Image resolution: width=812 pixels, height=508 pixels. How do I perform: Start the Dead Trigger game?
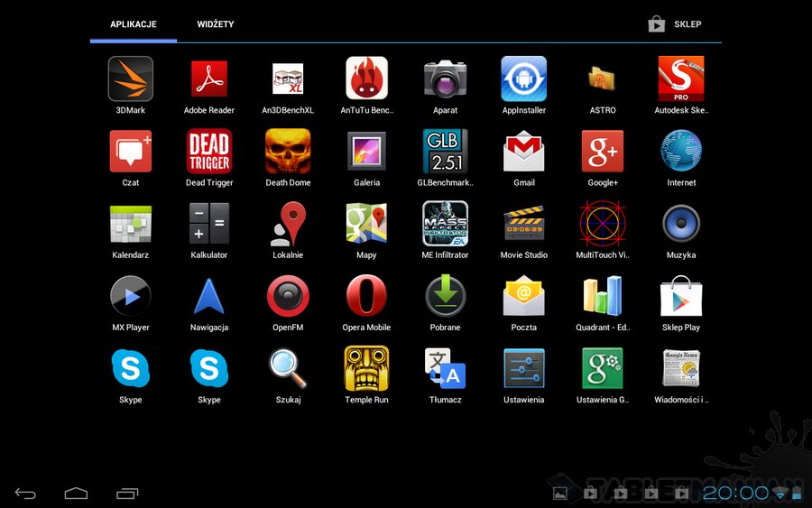tap(209, 152)
